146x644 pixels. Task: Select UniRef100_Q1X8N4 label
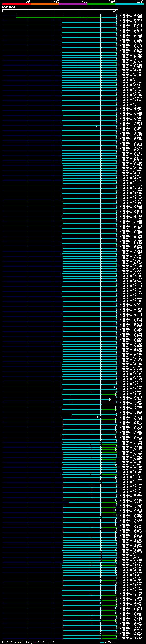coord(131,65)
